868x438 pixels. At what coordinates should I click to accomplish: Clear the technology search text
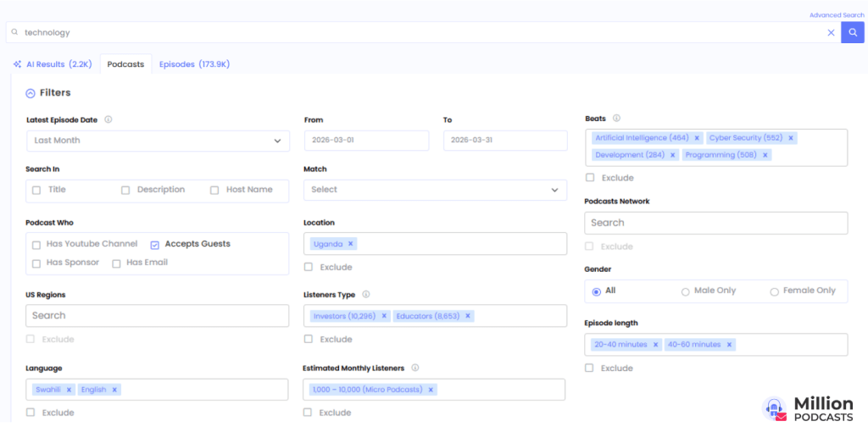pos(831,32)
